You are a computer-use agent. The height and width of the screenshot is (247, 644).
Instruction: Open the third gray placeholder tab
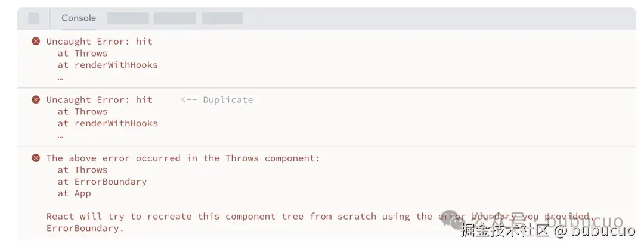tap(222, 18)
